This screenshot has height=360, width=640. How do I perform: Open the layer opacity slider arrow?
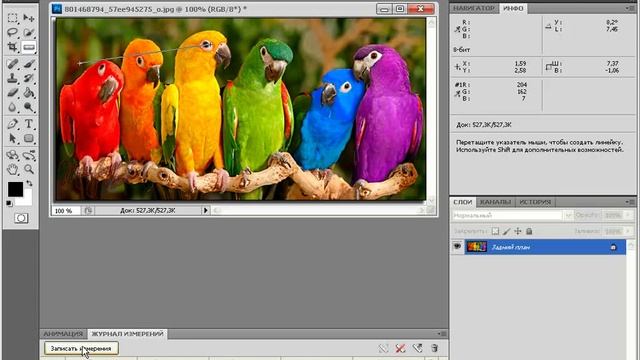point(628,215)
